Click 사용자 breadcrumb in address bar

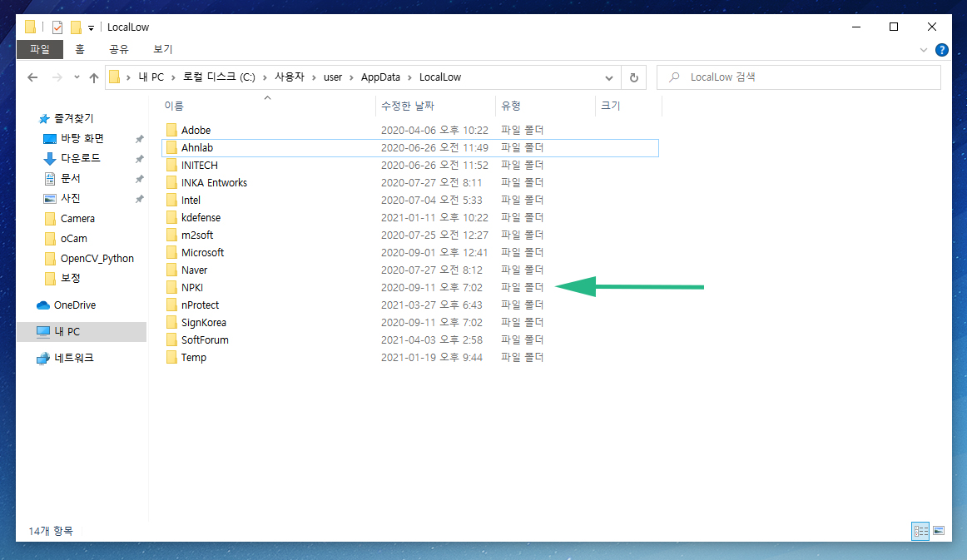[x=290, y=77]
